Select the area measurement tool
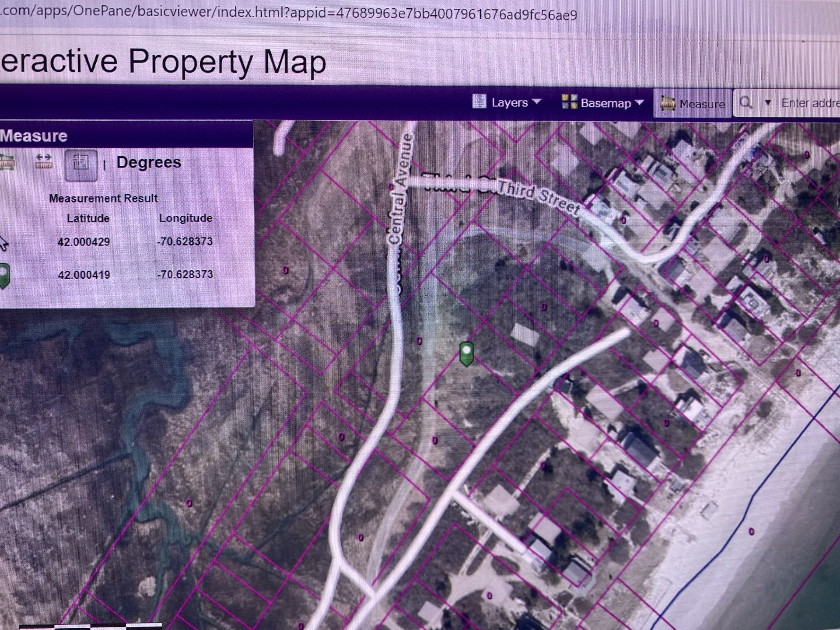The width and height of the screenshot is (840, 630). (7, 162)
